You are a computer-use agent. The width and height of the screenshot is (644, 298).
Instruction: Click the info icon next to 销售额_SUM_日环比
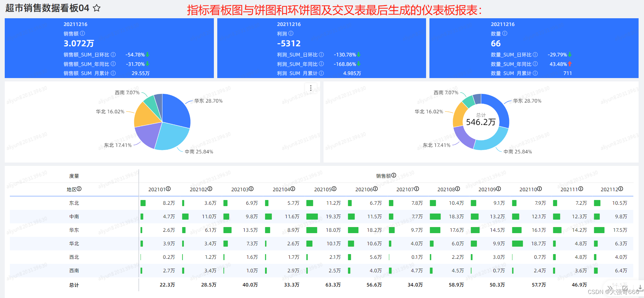coord(113,54)
